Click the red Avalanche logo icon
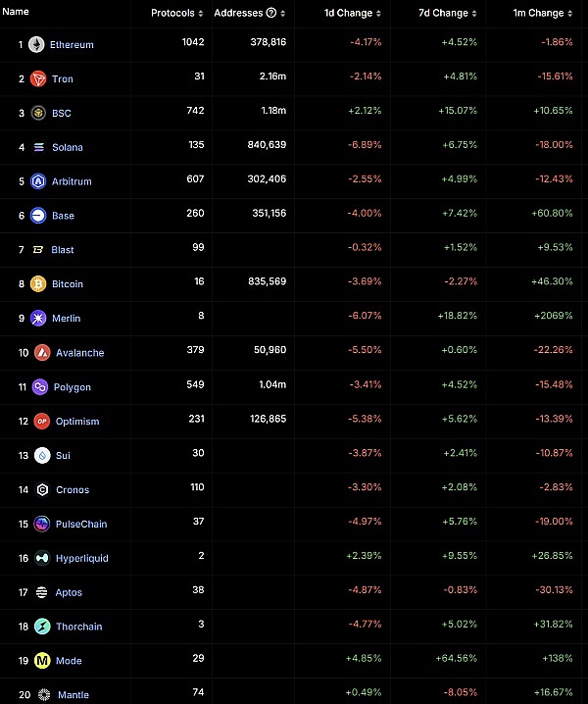Screen dimensions: 588x704 click(42, 353)
